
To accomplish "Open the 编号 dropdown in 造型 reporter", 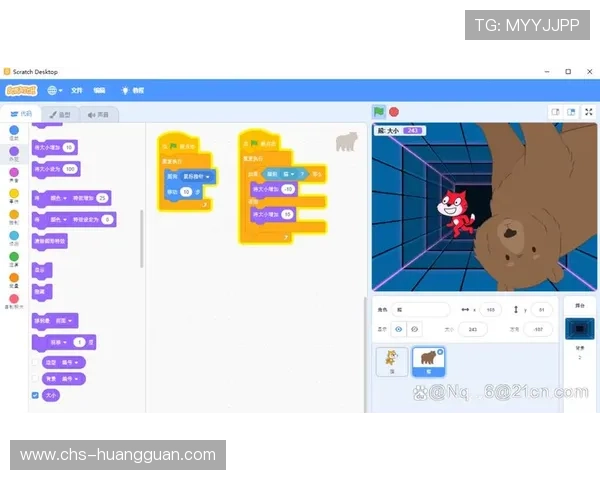I will pos(70,362).
